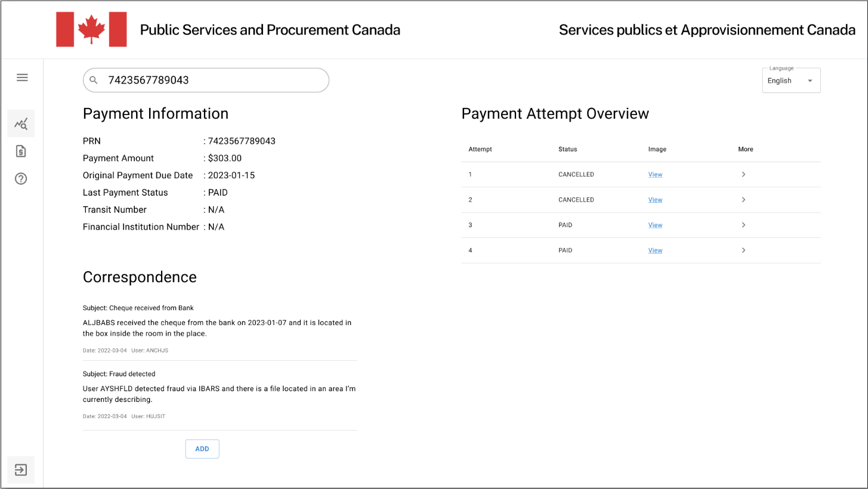Click the Payment Information heading
The height and width of the screenshot is (489, 868).
[155, 114]
